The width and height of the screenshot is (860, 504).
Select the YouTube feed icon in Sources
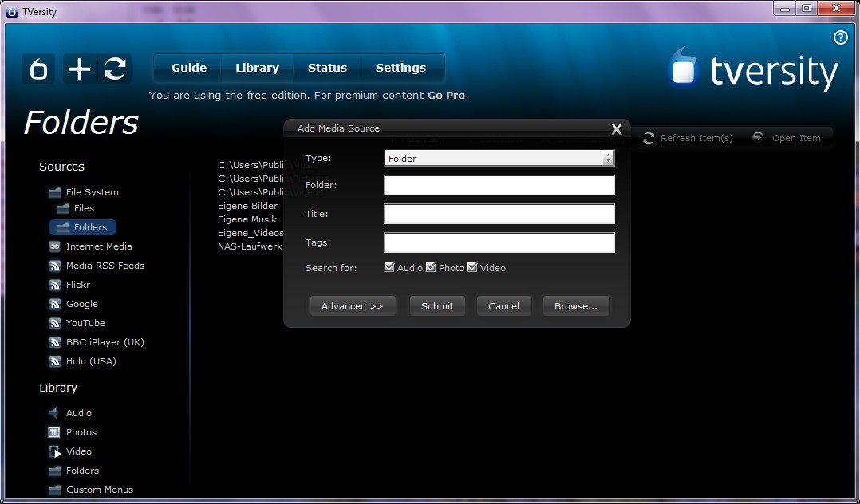[x=54, y=323]
